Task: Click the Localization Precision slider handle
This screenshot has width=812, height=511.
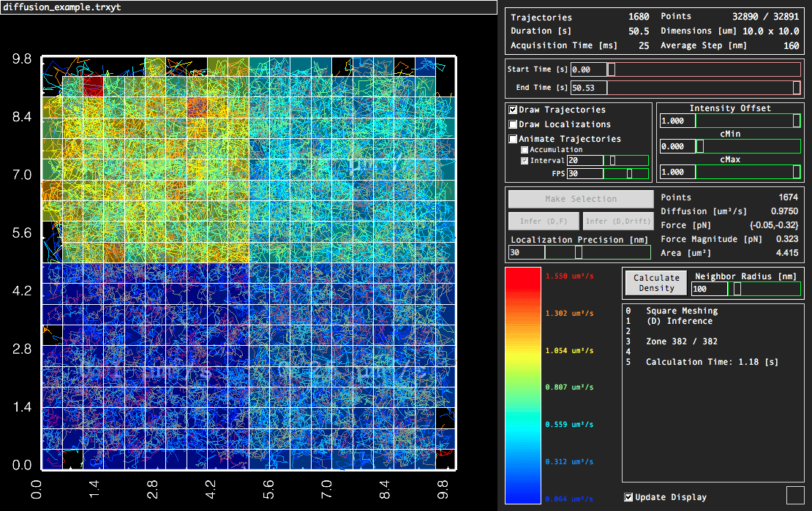Action: 579,252
